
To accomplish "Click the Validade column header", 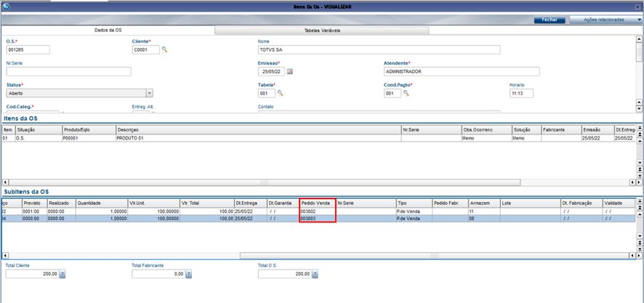I will click(619, 203).
